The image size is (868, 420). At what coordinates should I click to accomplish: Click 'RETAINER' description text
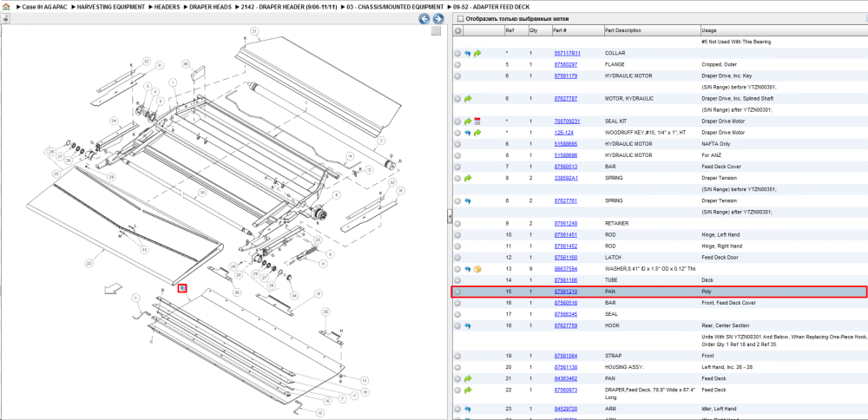616,224
